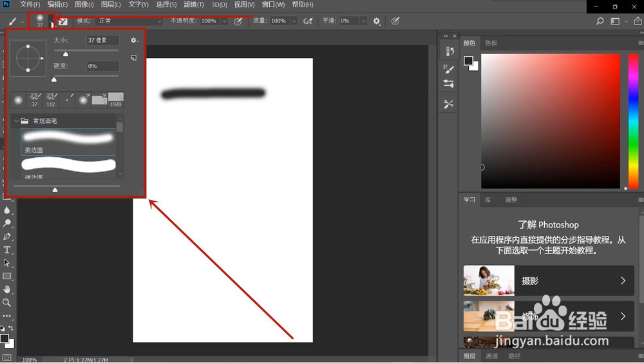The width and height of the screenshot is (644, 363).
Task: Switch to the 色板 tab
Action: pyautogui.click(x=491, y=43)
